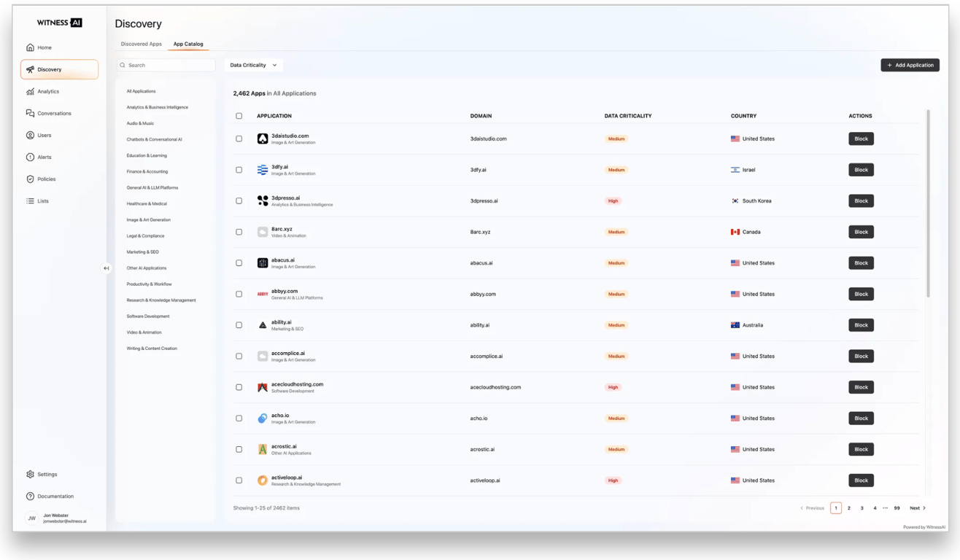Click the accomplice.ai app logo
Viewport: 960px width, 560px height.
pyautogui.click(x=263, y=357)
